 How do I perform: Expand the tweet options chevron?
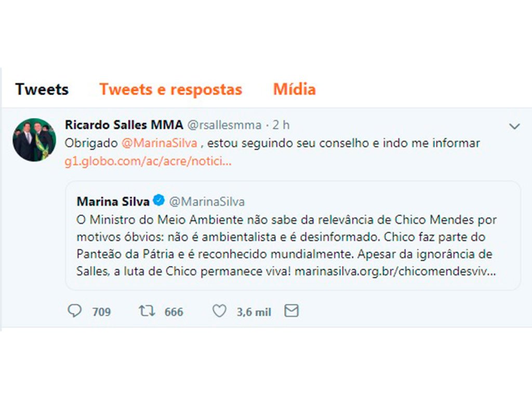pyautogui.click(x=514, y=126)
